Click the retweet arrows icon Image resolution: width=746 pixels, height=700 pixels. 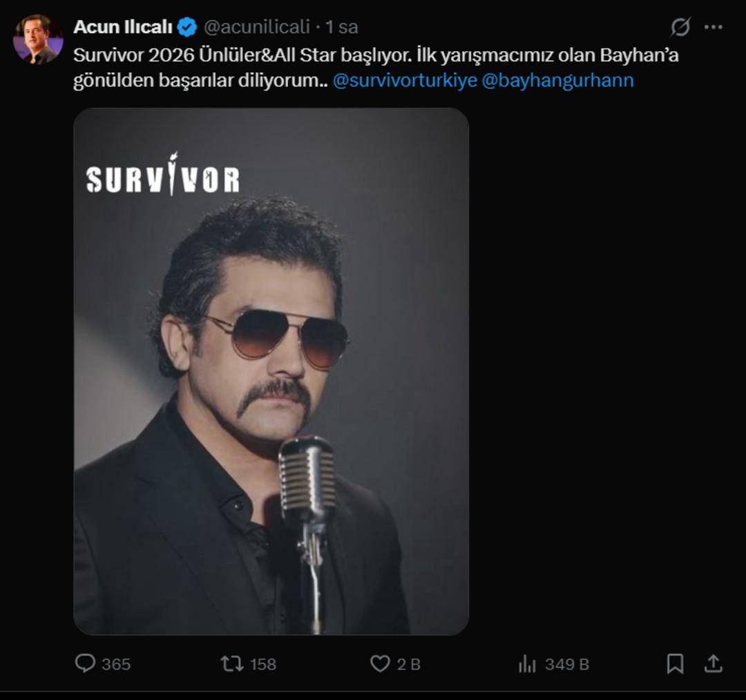point(231,664)
